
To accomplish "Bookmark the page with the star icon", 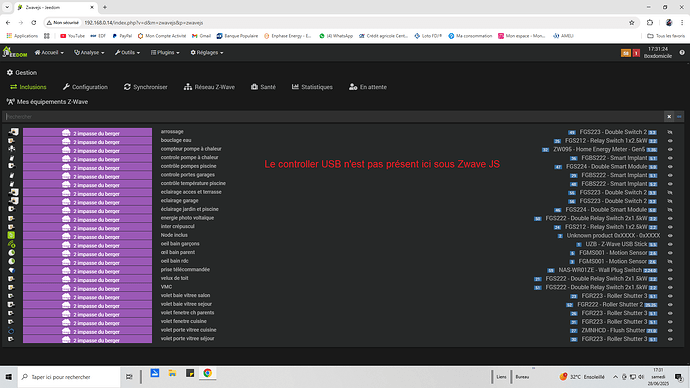I will coord(631,22).
